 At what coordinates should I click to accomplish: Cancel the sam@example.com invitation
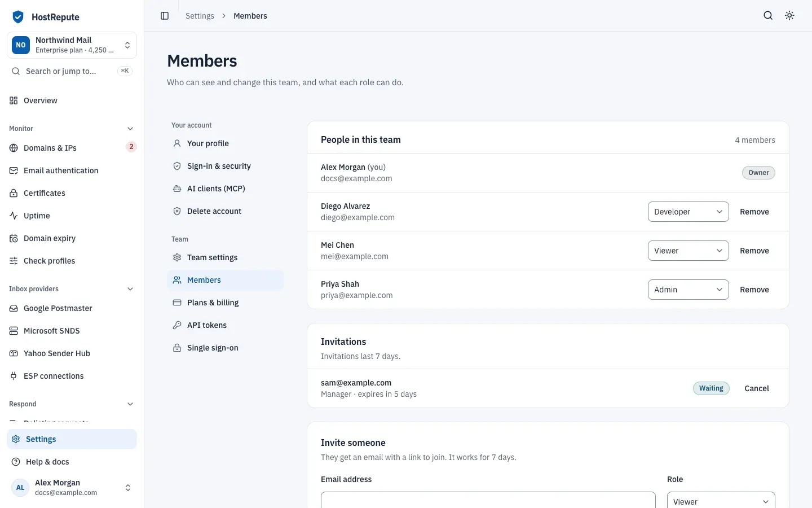pyautogui.click(x=757, y=388)
